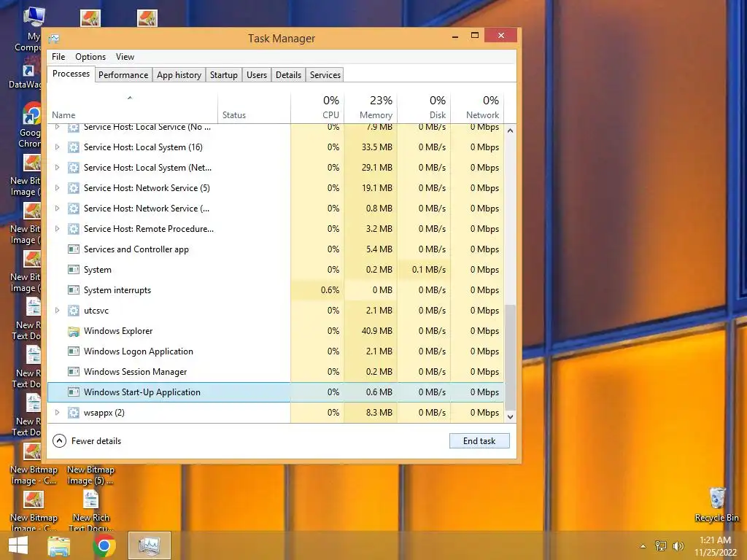Image resolution: width=747 pixels, height=560 pixels.
Task: Click the Services and Controller app process icon
Action: [74, 249]
